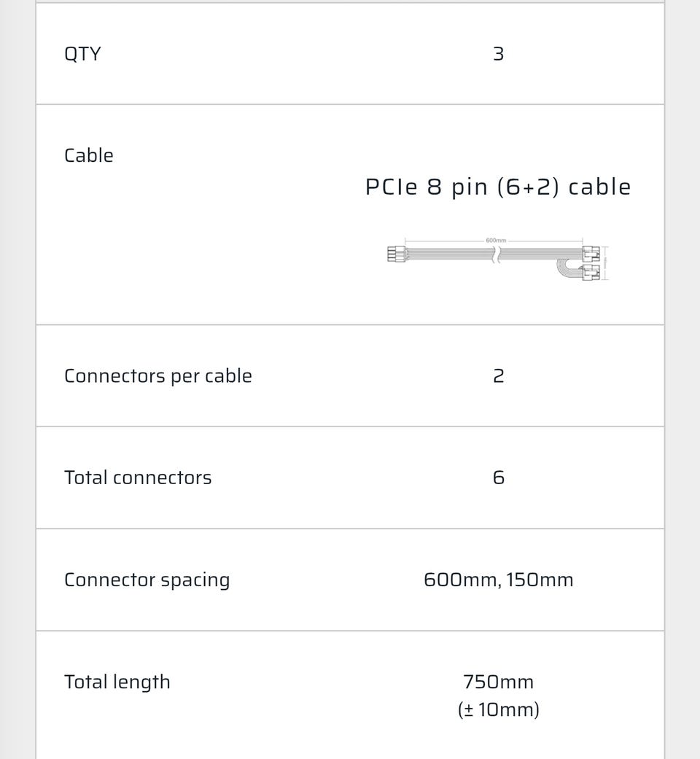Select the "PCIe 8 pin (6+2) cable" heading
This screenshot has width=700, height=759.
[498, 187]
